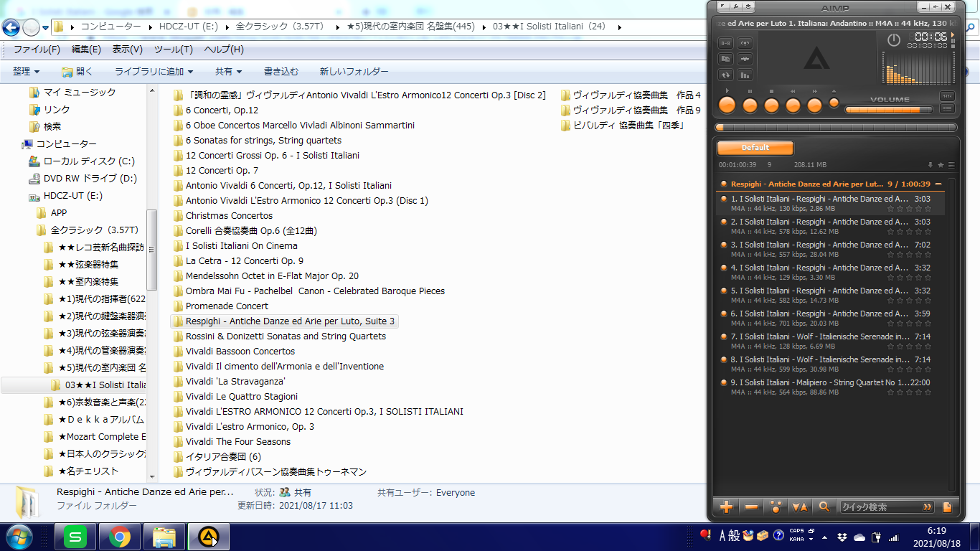Click the radio capture icon in AIMP

point(745,43)
